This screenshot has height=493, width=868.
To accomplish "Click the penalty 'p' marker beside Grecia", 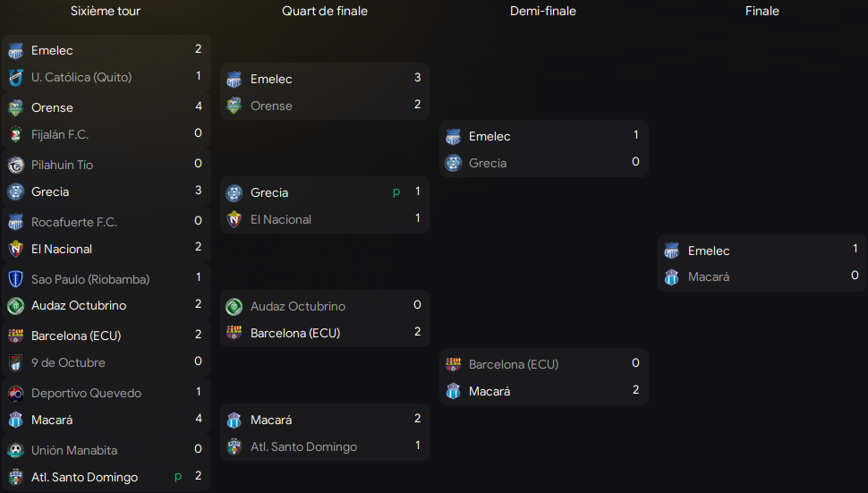I will coord(396,192).
